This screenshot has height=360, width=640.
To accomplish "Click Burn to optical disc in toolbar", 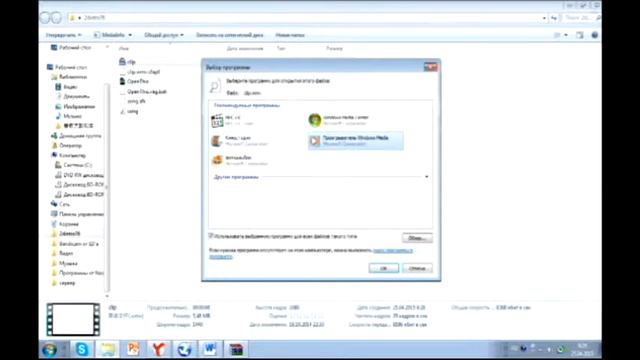I will [x=229, y=35].
